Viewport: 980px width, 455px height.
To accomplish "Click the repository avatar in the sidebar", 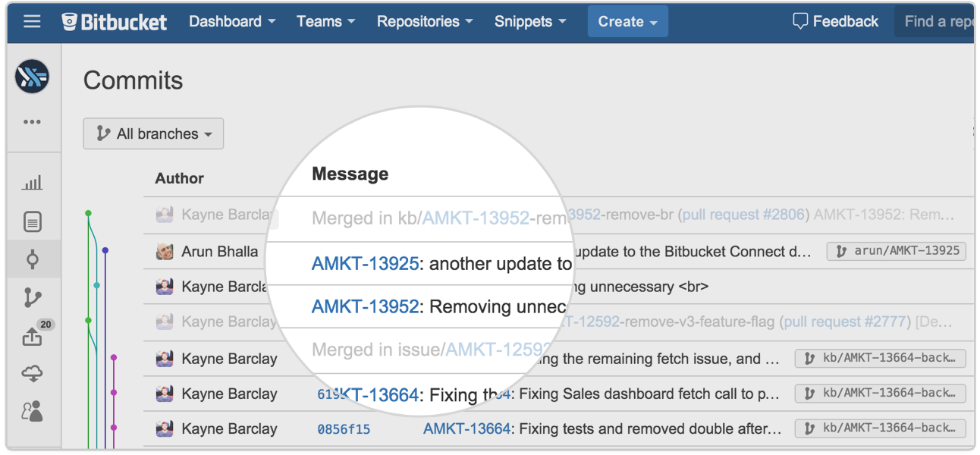I will [32, 77].
